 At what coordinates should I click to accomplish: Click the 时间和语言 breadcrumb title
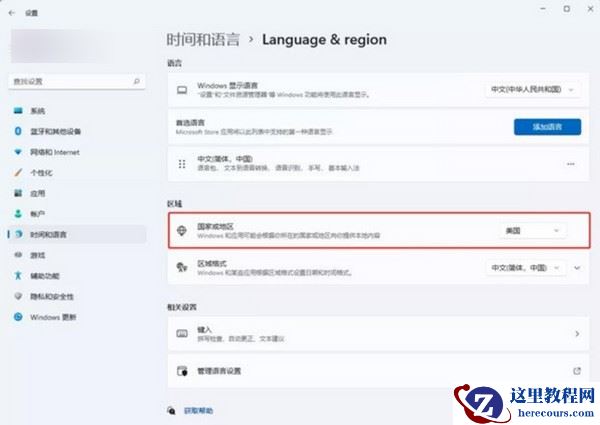[x=203, y=40]
